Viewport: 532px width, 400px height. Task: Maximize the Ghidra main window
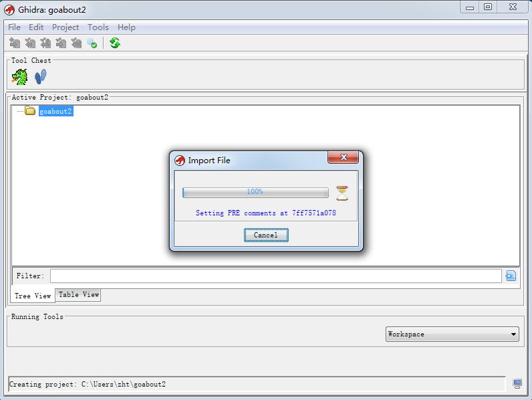(488, 7)
